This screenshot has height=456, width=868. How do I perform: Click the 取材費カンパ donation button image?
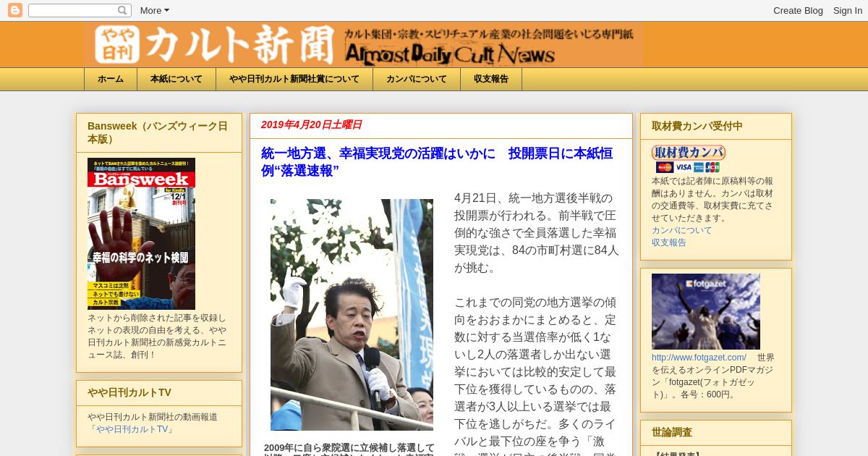(x=688, y=153)
